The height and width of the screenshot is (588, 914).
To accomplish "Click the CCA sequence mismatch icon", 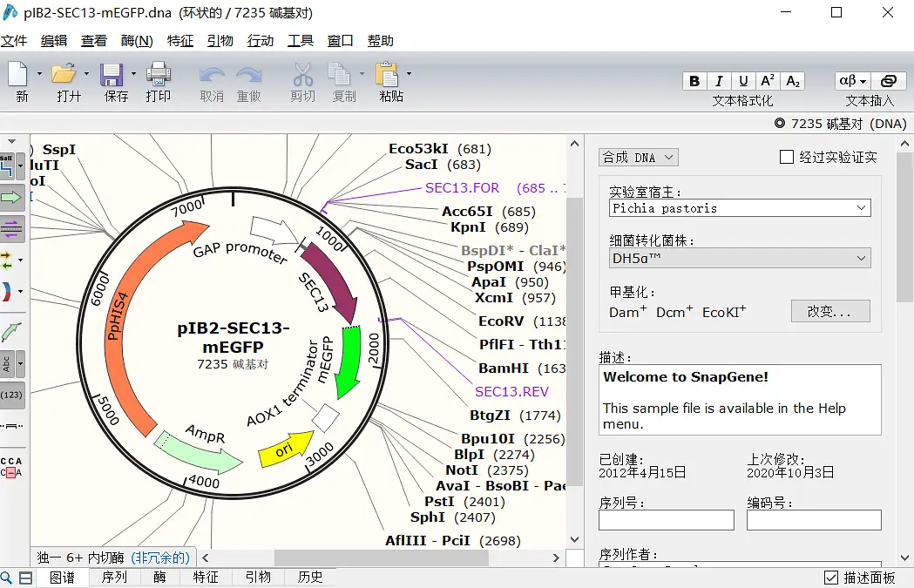I will [x=11, y=467].
